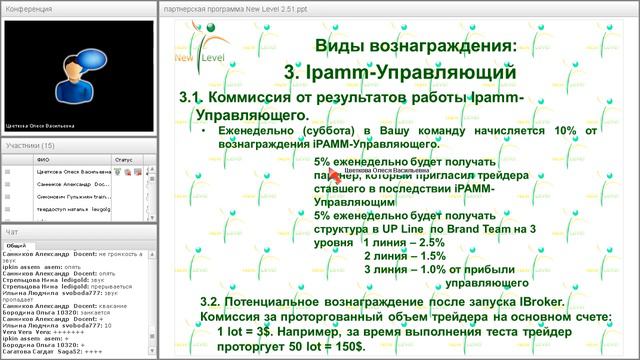Image resolution: width=640 pixels, height=360 pixels.
Task: Click the New Level logo on the slide
Action: tap(202, 48)
